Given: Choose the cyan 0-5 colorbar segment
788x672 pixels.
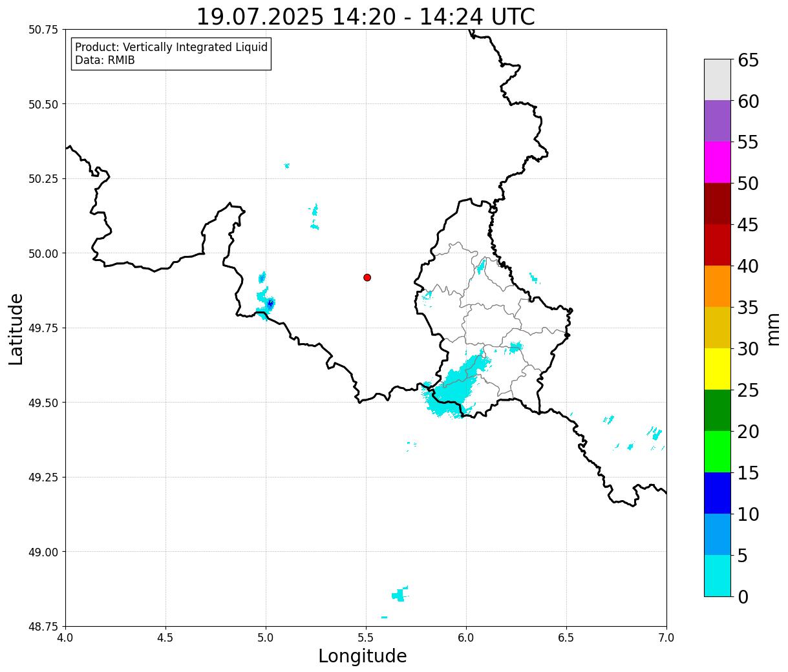Looking at the screenshot, I should click(x=718, y=575).
